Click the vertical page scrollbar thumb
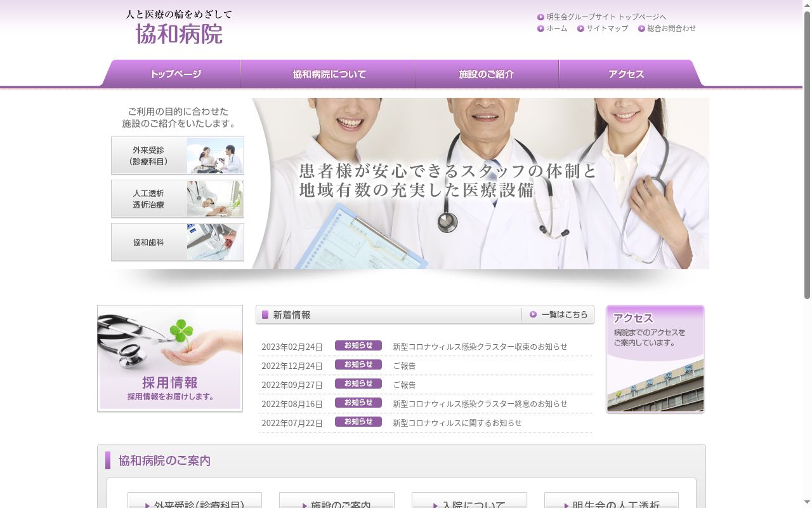The width and height of the screenshot is (812, 508). (x=807, y=154)
